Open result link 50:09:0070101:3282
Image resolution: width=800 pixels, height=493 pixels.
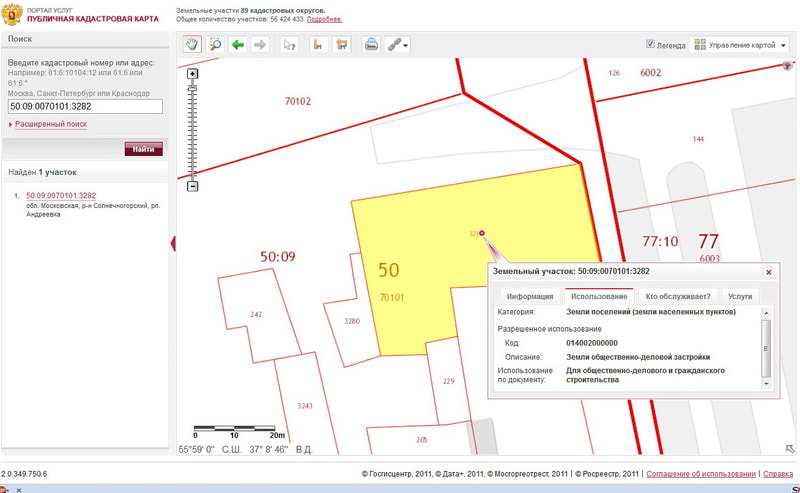(61, 195)
